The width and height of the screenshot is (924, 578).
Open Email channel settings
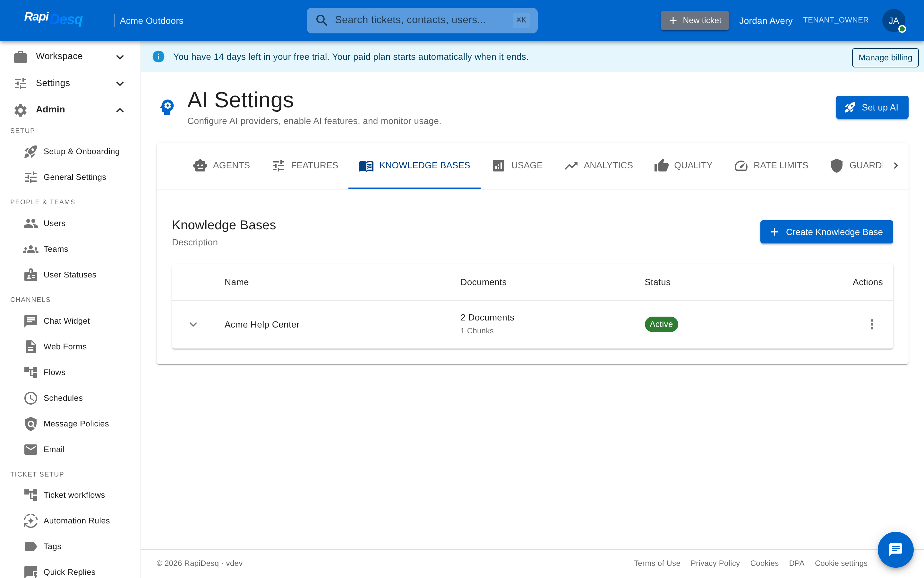point(70,450)
